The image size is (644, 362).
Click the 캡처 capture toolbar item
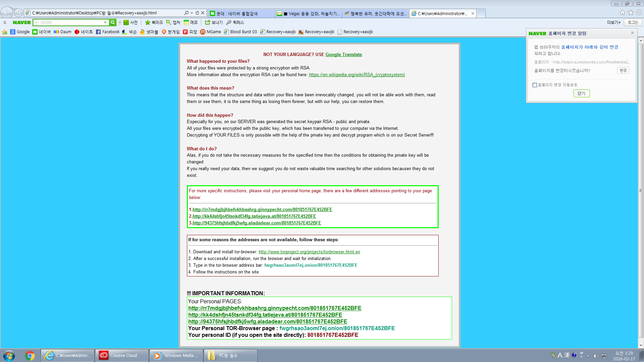tap(173, 22)
